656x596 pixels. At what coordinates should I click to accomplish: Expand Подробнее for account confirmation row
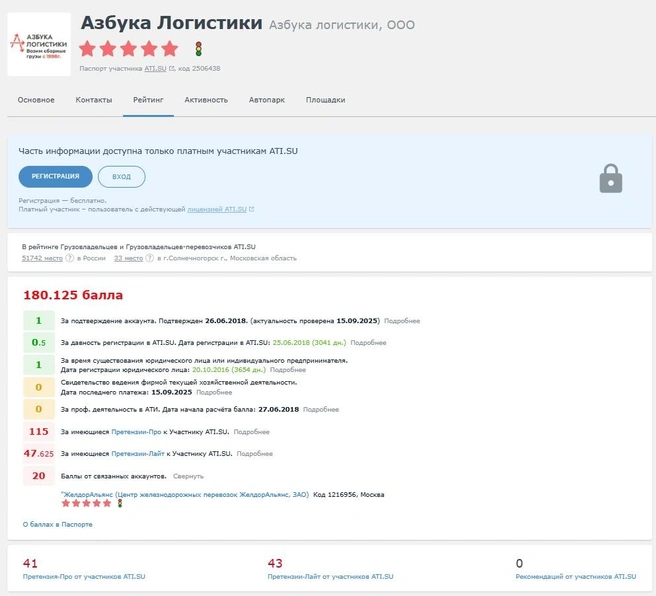pos(402,321)
